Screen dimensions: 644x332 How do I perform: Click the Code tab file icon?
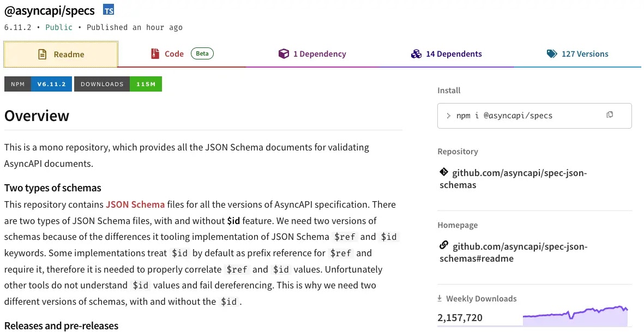[x=155, y=54]
